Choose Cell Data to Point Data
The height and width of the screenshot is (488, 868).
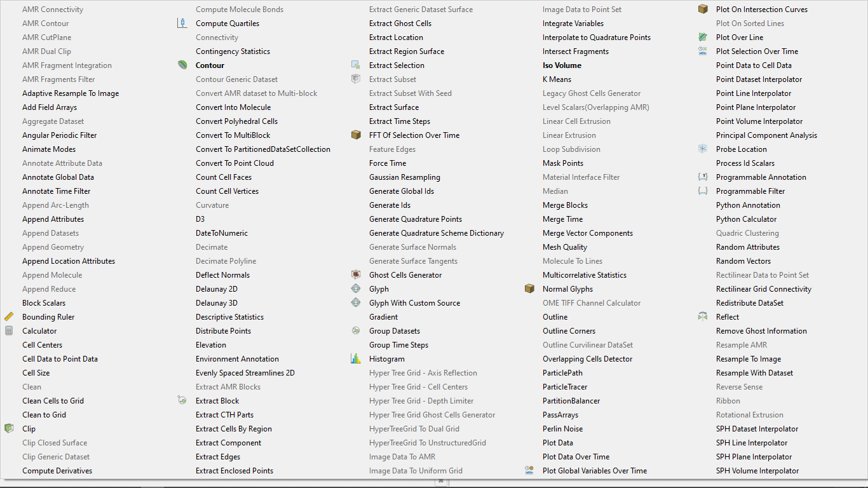[x=60, y=359]
